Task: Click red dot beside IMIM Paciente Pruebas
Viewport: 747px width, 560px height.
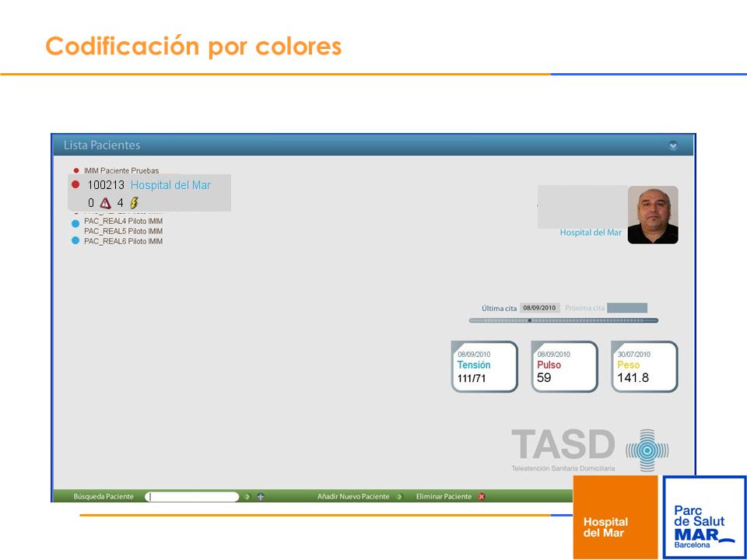Action: [76, 170]
